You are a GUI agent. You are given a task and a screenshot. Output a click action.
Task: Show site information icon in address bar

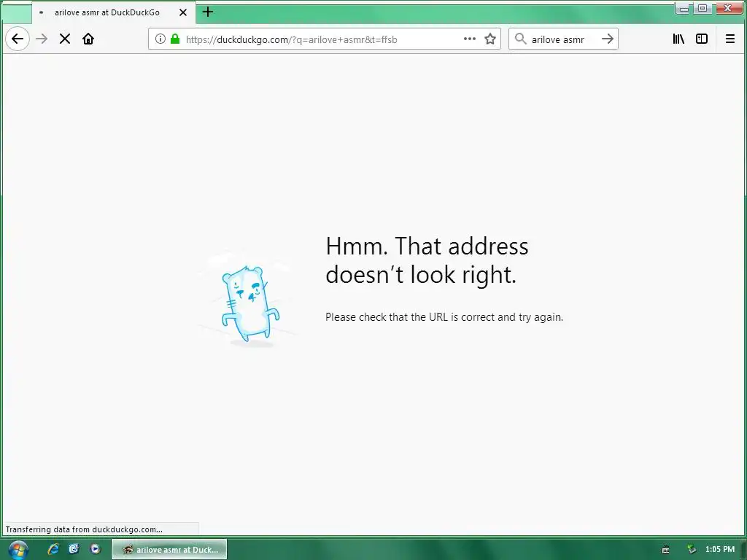160,39
